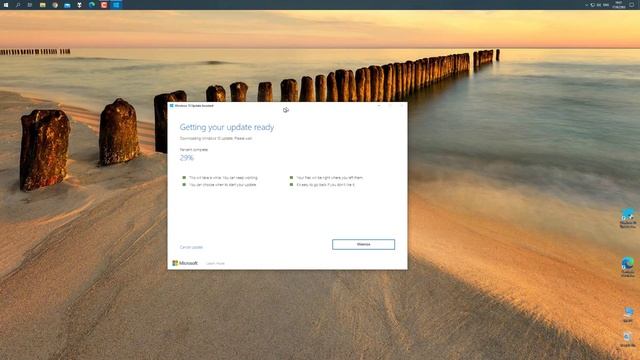Launch Microsoft Edge from the taskbar
The height and width of the screenshot is (360, 640).
pos(92,5)
